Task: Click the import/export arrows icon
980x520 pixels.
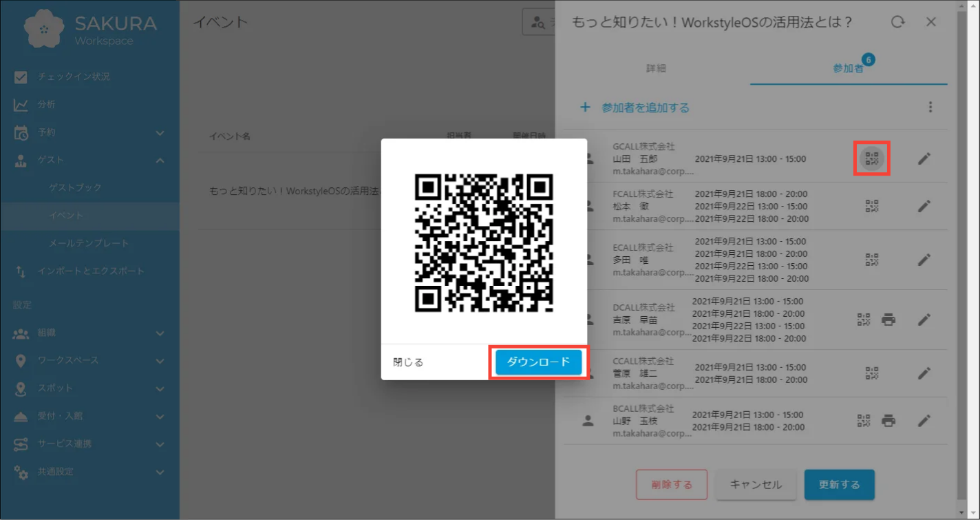Action: tap(21, 271)
